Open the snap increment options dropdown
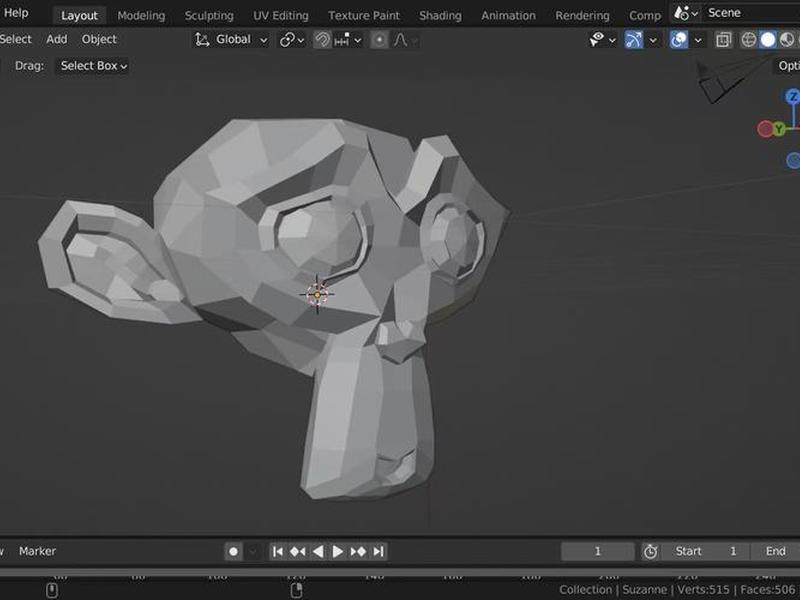The image size is (800, 600). click(x=348, y=39)
